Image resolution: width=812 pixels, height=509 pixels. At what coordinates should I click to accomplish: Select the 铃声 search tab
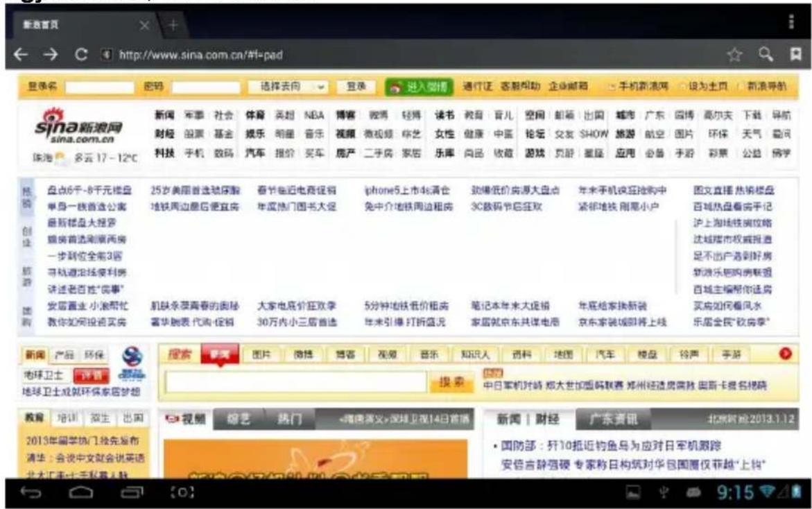coord(689,354)
